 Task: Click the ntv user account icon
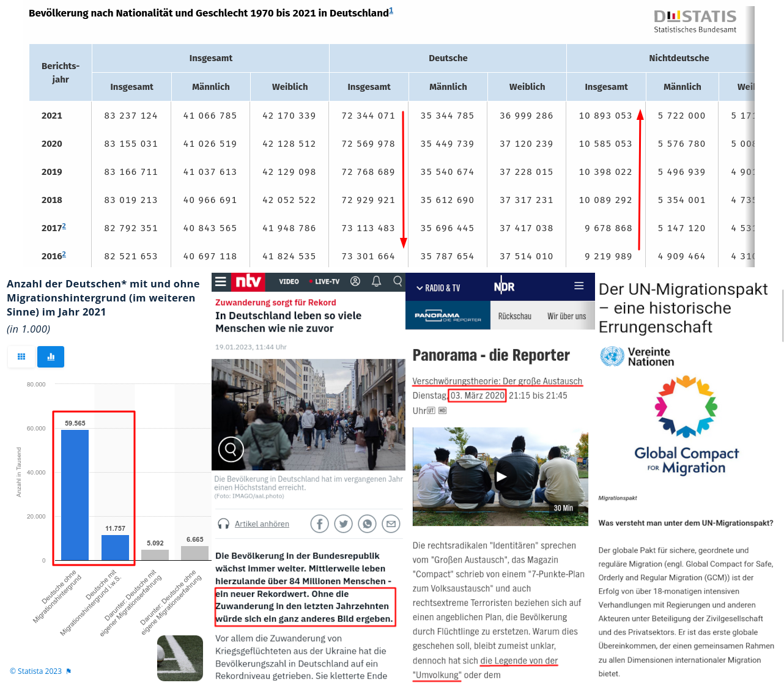tap(355, 281)
